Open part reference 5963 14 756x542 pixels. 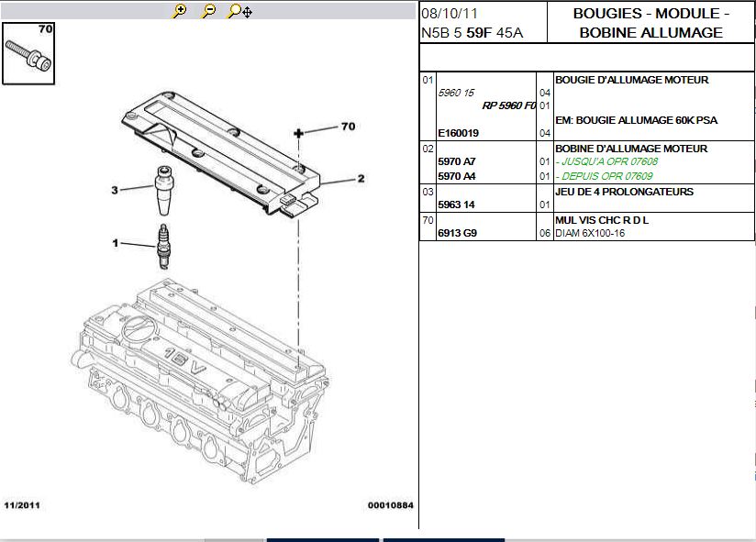pos(456,205)
